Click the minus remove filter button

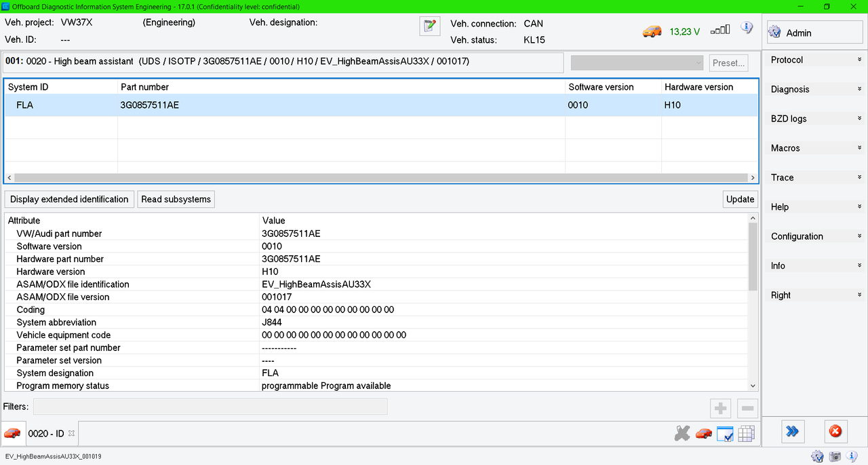coord(747,408)
